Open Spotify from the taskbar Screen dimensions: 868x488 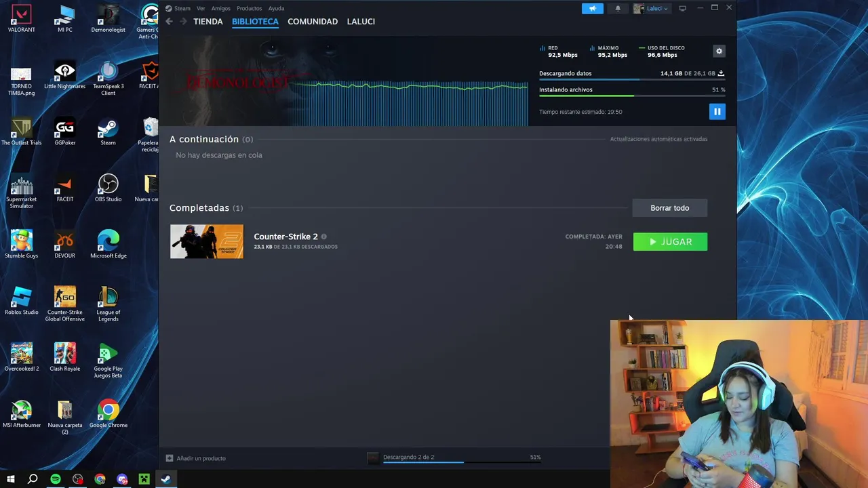[56, 479]
